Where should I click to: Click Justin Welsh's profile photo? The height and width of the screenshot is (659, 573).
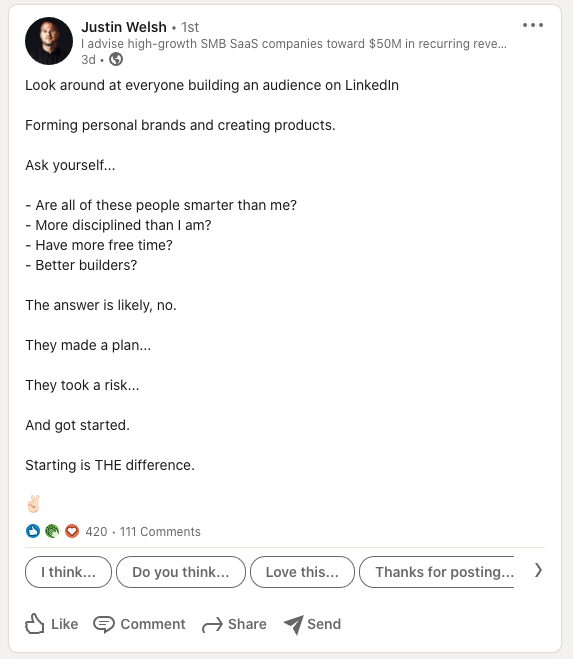tap(49, 41)
